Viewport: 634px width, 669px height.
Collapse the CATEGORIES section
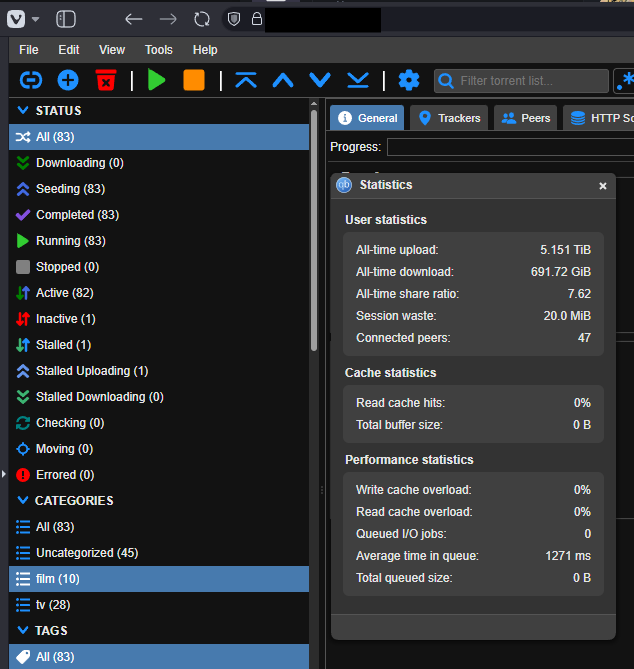pos(23,500)
